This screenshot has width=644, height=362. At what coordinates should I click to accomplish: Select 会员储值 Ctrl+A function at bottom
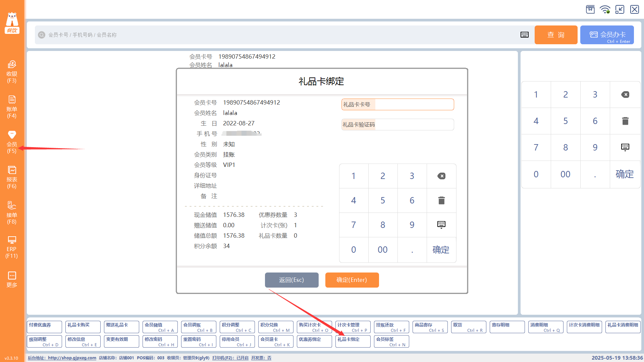click(160, 327)
